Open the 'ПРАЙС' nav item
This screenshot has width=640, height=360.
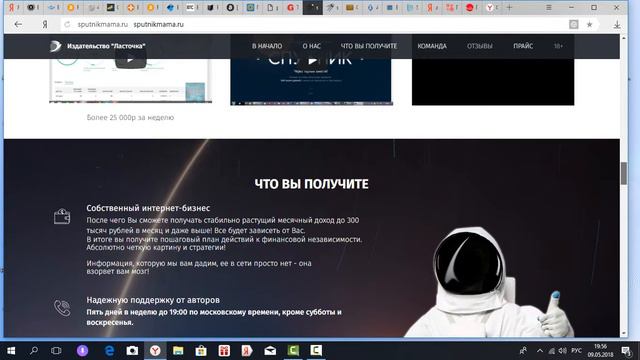coord(523,46)
